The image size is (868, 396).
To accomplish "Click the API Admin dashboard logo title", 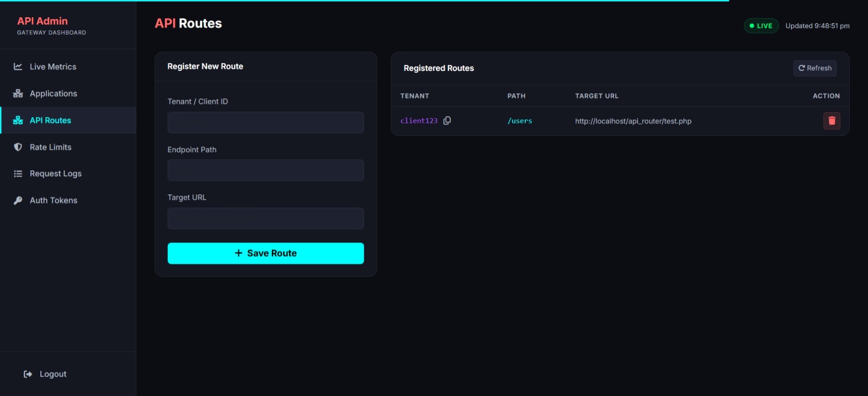I will [42, 21].
